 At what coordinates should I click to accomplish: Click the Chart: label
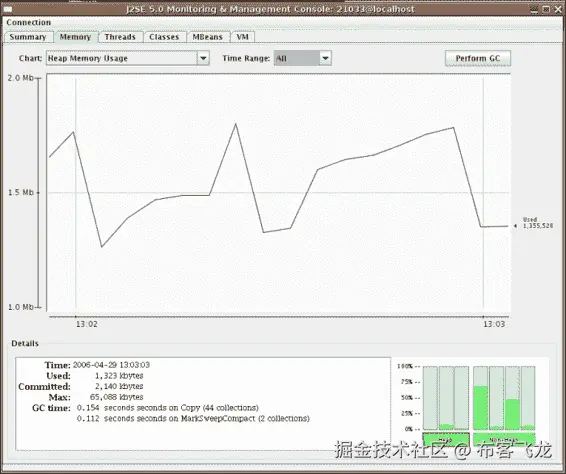click(30, 58)
